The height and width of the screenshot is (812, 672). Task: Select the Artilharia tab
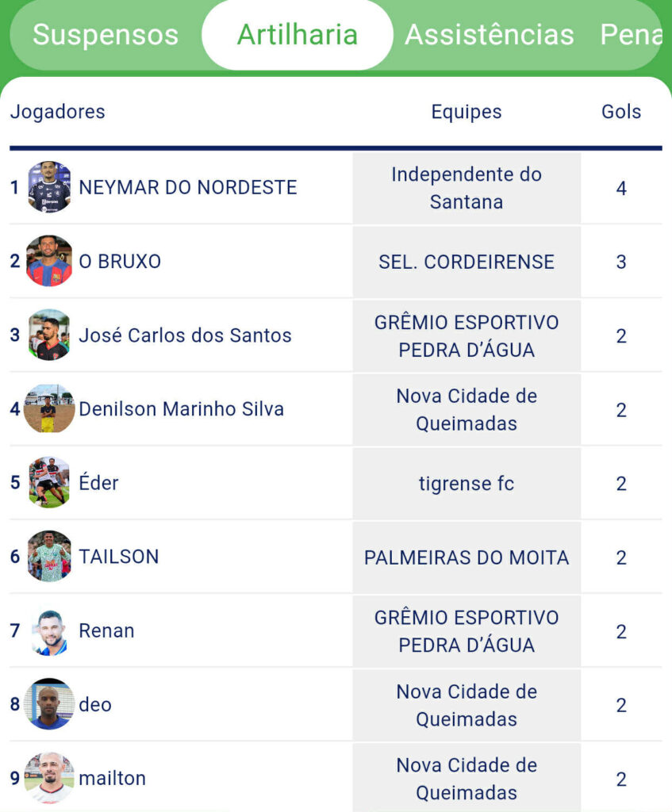(x=298, y=35)
